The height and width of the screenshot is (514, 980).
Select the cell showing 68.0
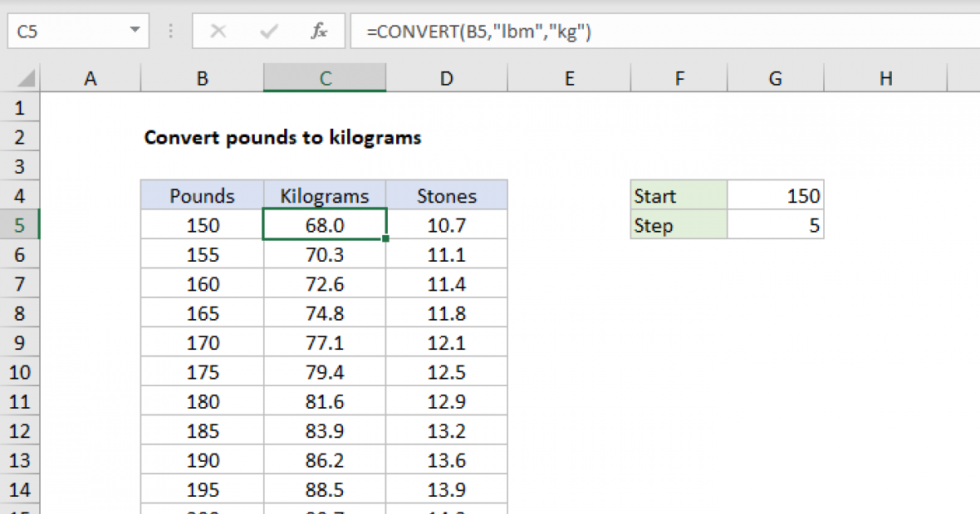pos(324,224)
